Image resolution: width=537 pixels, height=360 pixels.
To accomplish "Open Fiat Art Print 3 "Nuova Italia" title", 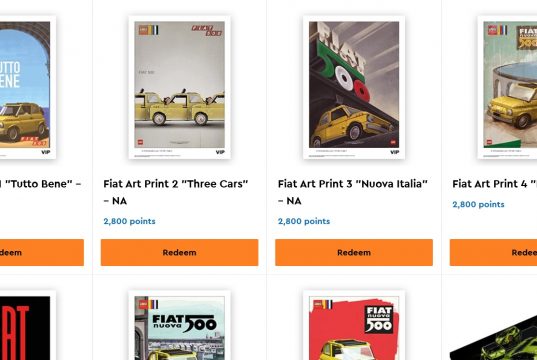I will point(353,192).
